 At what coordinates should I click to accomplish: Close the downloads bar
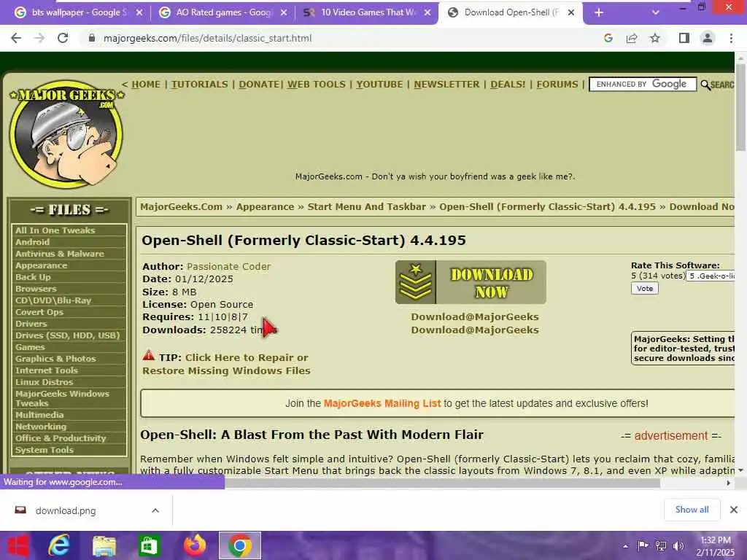click(x=734, y=510)
